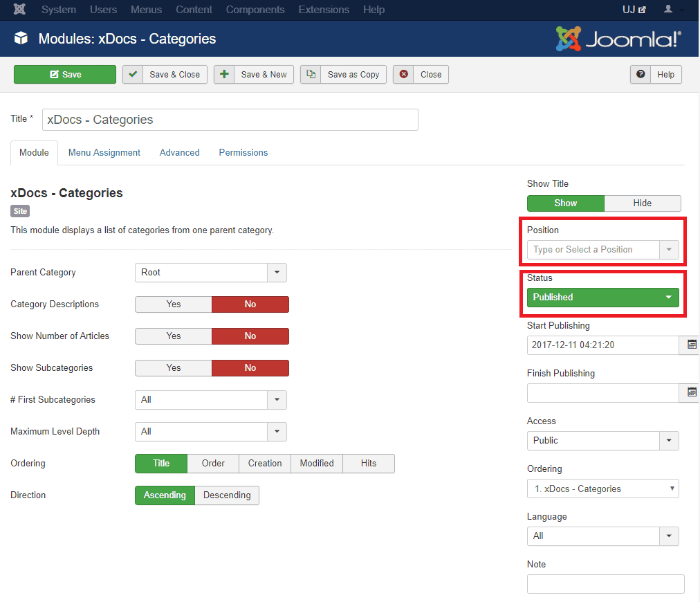
Task: Open the Users menu
Action: [103, 10]
